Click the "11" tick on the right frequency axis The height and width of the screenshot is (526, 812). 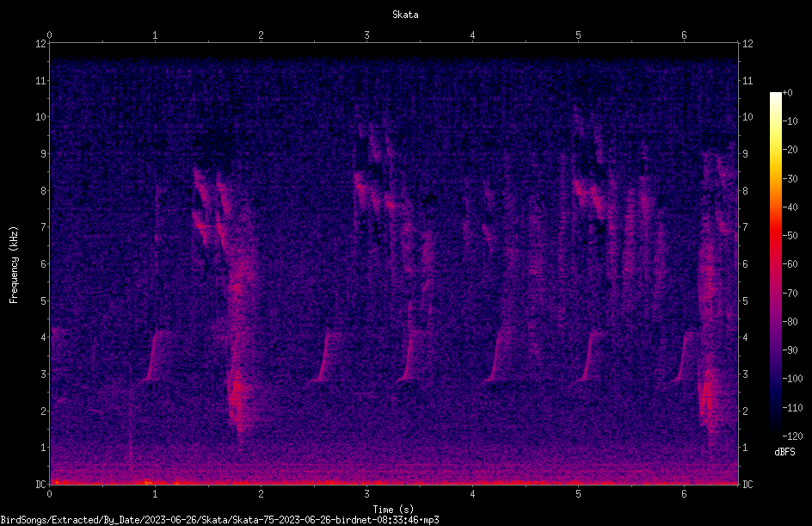coord(747,80)
